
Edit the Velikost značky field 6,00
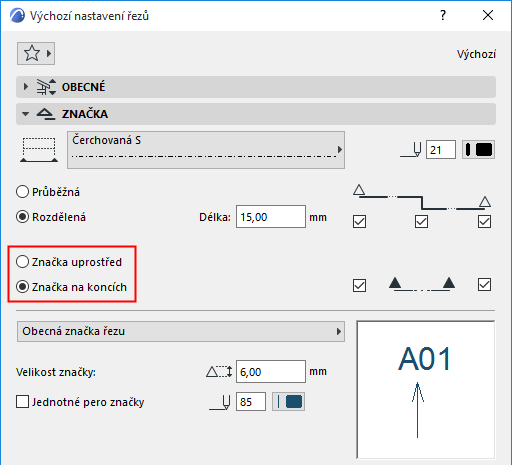tap(271, 372)
